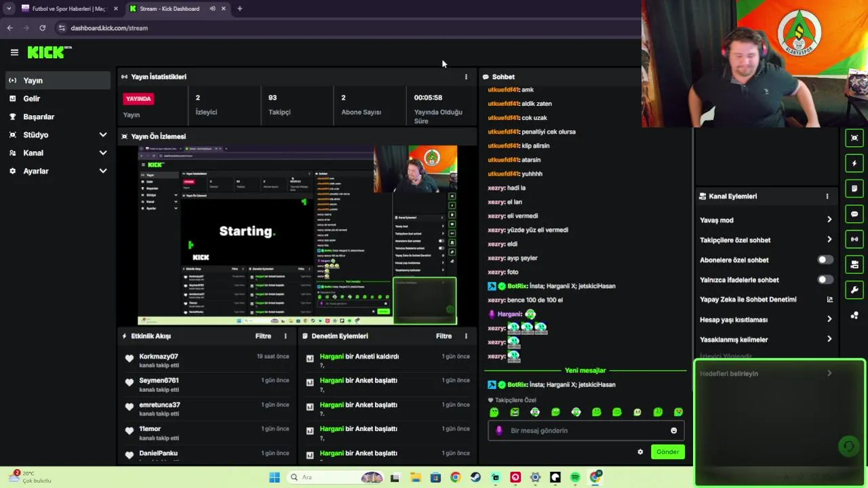The width and height of the screenshot is (868, 488).
Task: Click xezry's 'yüzde yüz eli vermedi' message
Action: [x=528, y=230]
